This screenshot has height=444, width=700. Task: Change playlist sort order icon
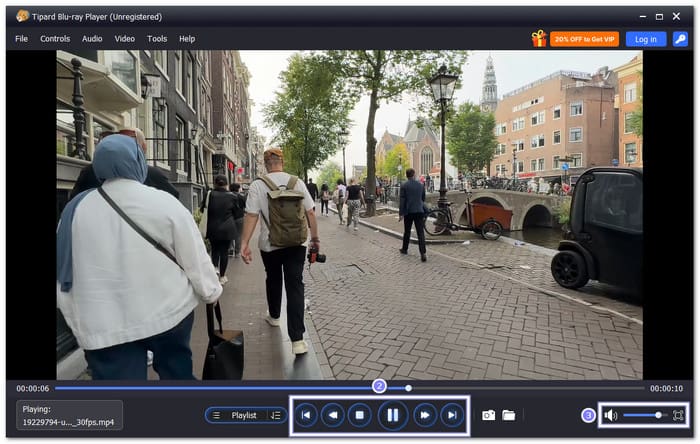[x=276, y=415]
